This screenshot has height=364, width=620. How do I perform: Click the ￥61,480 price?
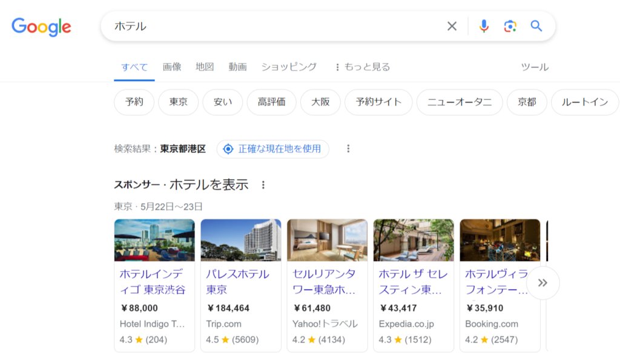pyautogui.click(x=312, y=308)
